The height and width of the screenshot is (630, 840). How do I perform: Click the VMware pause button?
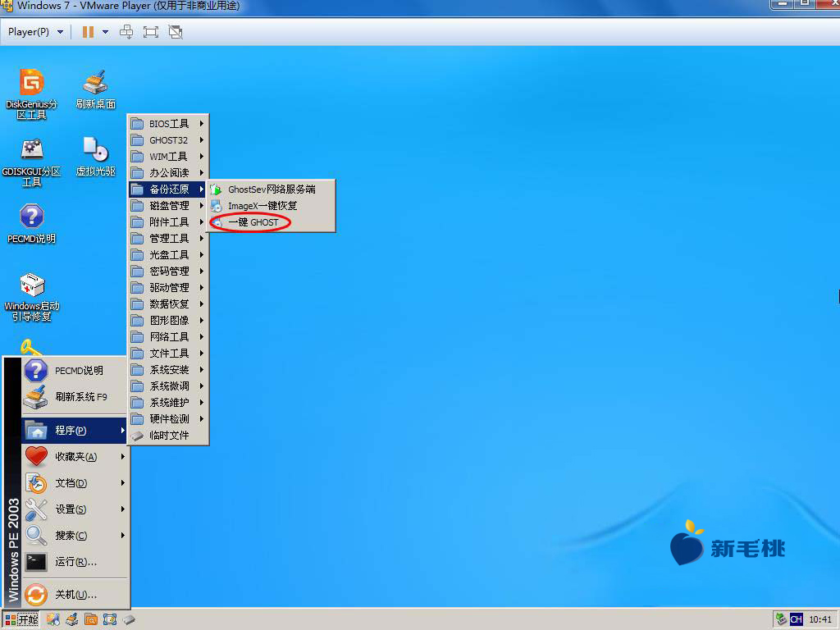[88, 32]
